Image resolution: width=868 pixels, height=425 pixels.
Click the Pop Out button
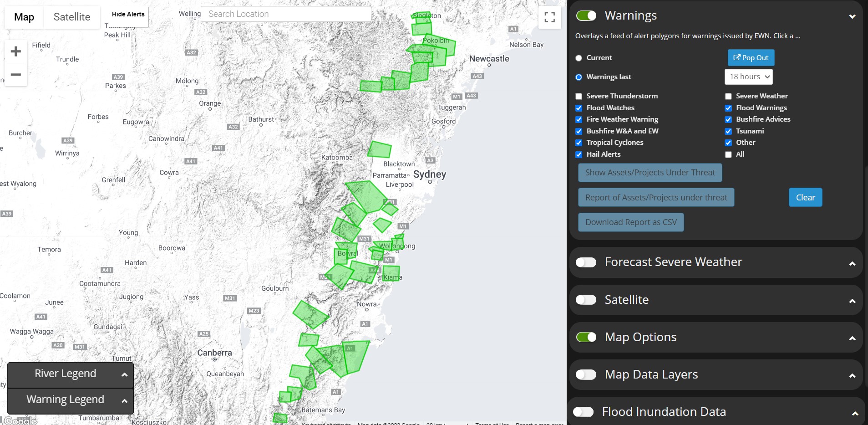coord(751,58)
